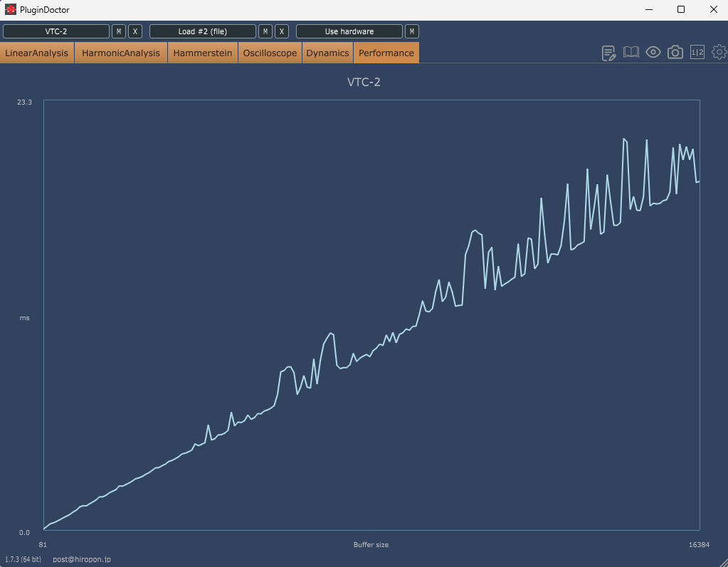
Task: Minimize the PluginDoctor window
Action: 649,9
